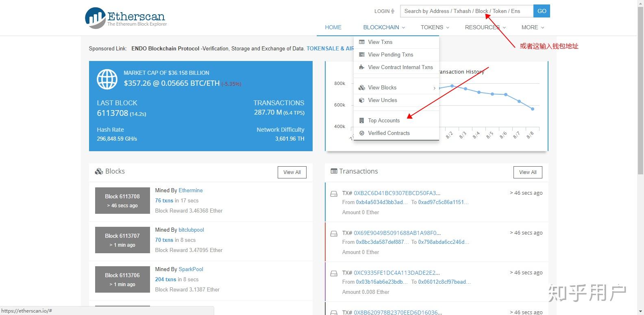Choose View Uncles from the menu
The height and width of the screenshot is (315, 644).
[396, 100]
